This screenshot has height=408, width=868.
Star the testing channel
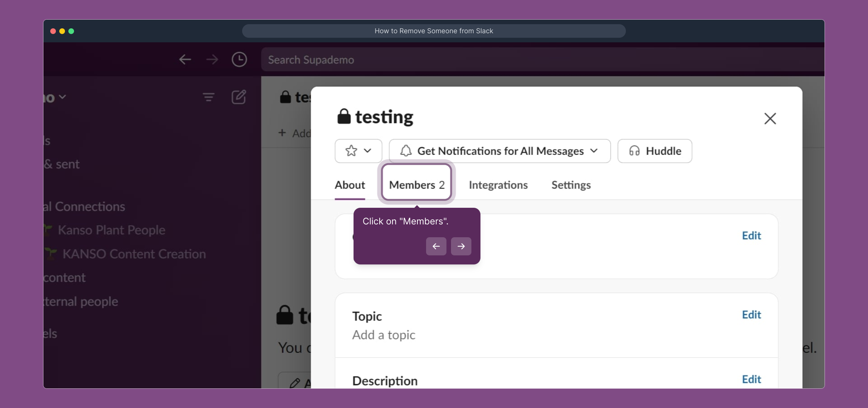click(x=351, y=151)
